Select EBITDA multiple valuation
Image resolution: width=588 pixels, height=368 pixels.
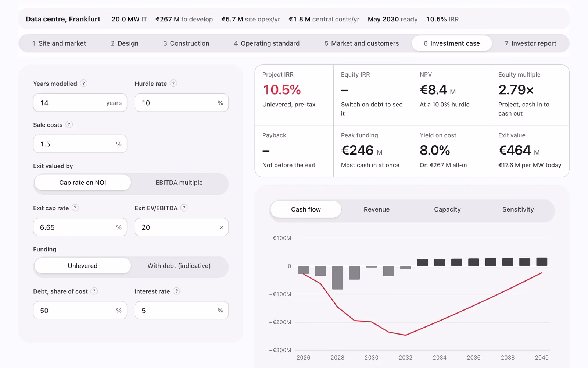point(179,183)
